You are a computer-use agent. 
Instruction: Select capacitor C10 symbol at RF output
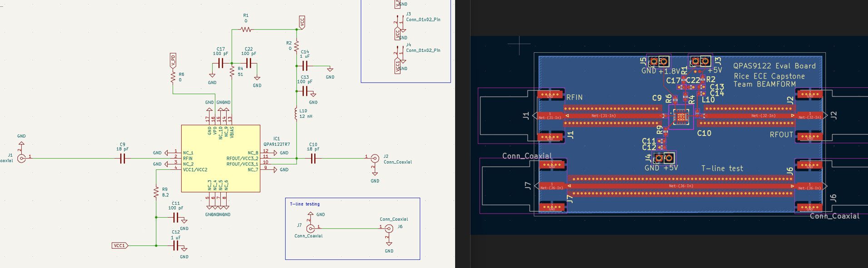[x=313, y=159]
